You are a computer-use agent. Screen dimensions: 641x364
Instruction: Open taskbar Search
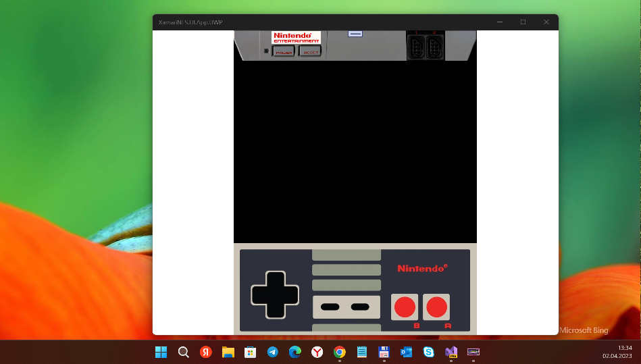184,352
